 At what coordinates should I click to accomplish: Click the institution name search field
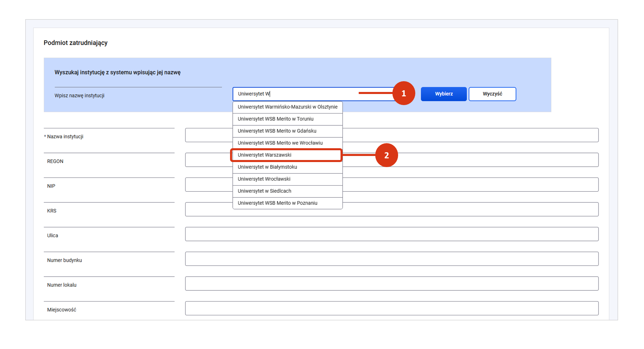click(x=303, y=94)
